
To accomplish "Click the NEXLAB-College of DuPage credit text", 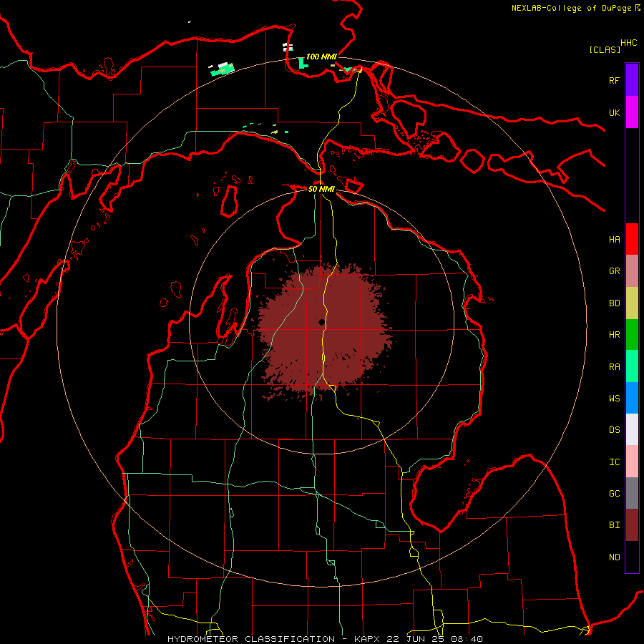I will (x=572, y=8).
